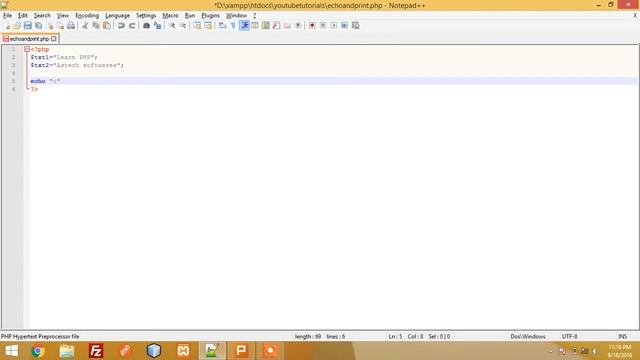Viewport: 640px width, 360px height.
Task: Toggle synchronize horizontal scrolling icon
Action: (208, 25)
